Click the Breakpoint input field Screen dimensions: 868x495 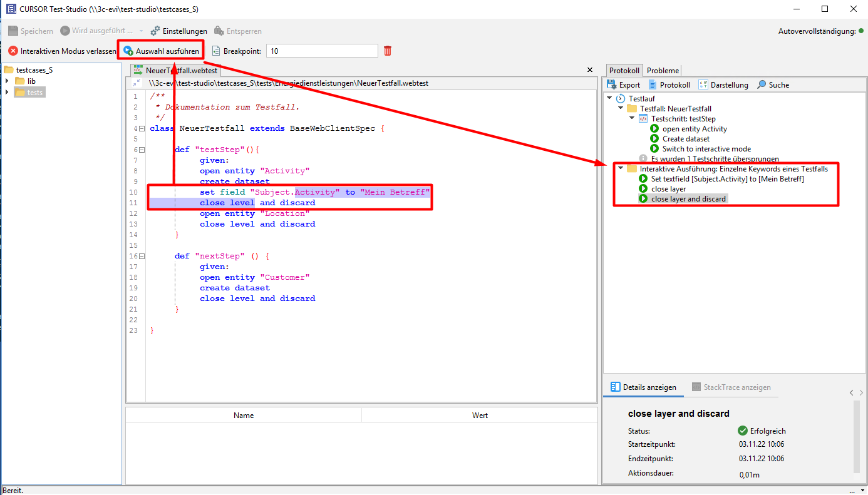click(x=322, y=51)
